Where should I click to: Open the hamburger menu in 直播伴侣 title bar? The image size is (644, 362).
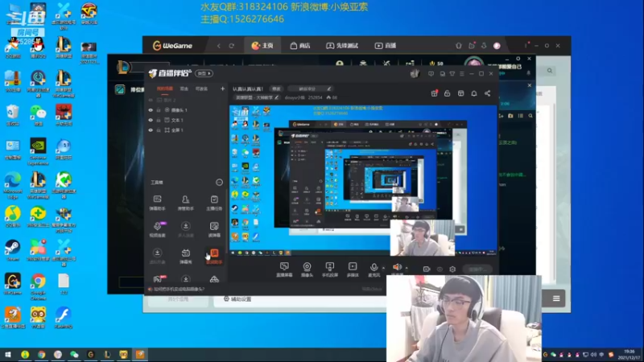click(x=461, y=74)
